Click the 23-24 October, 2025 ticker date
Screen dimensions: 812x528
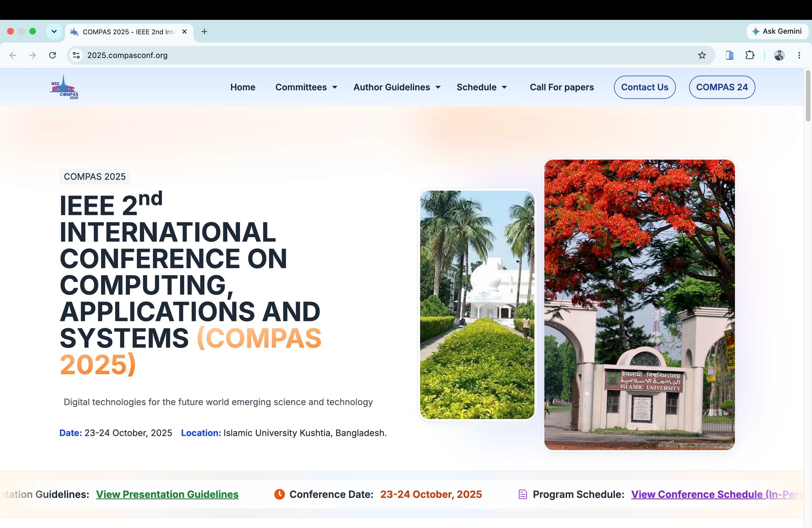click(x=431, y=494)
